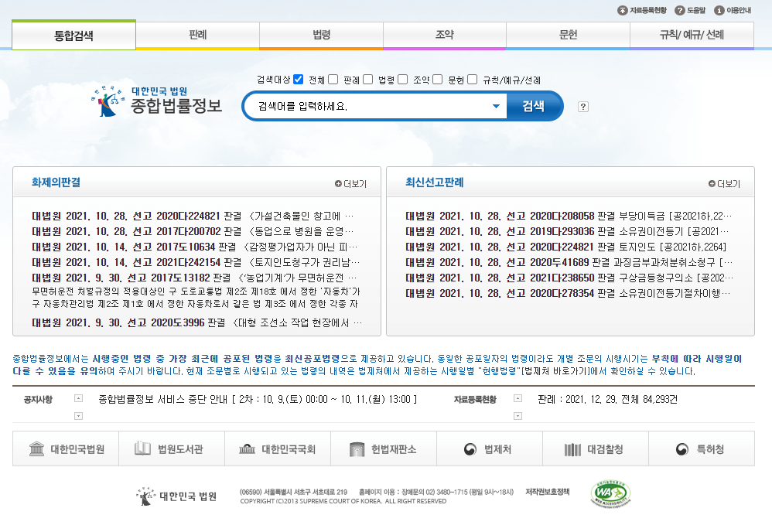
Task: Switch to the 판례 tab
Action: coord(198,35)
